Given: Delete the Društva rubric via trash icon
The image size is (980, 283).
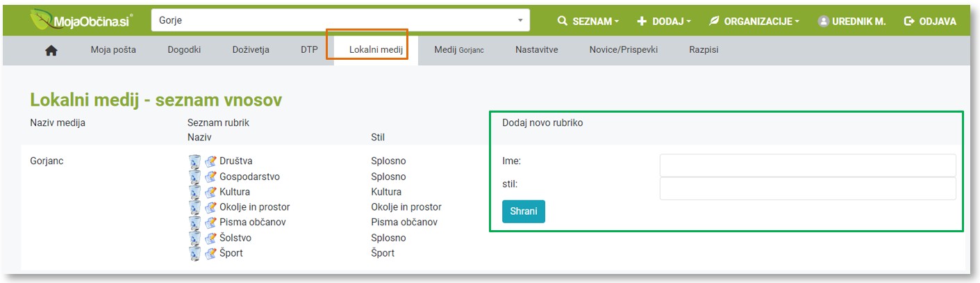Looking at the screenshot, I should [x=195, y=161].
